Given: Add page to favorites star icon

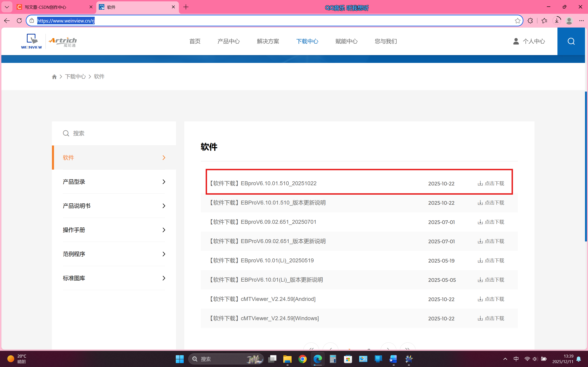Looking at the screenshot, I should pyautogui.click(x=517, y=21).
